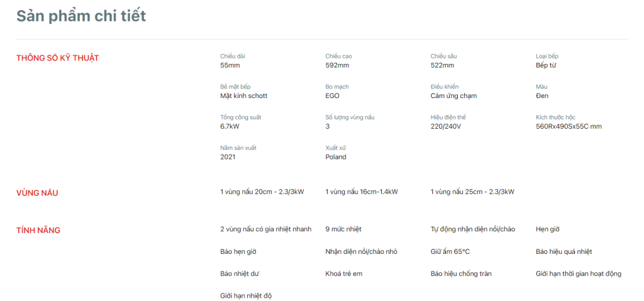Image resolution: width=644 pixels, height=301 pixels.
Task: Click the manufacture year "2021"
Action: [x=228, y=157]
